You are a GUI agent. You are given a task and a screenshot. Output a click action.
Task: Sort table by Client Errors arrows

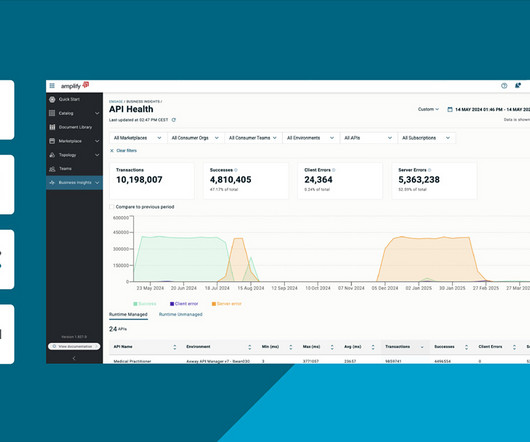tap(514, 347)
